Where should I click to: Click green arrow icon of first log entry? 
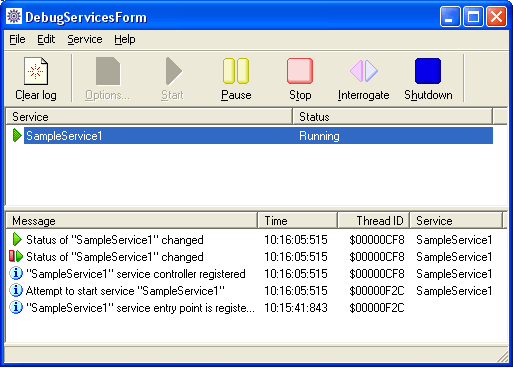pyautogui.click(x=17, y=239)
